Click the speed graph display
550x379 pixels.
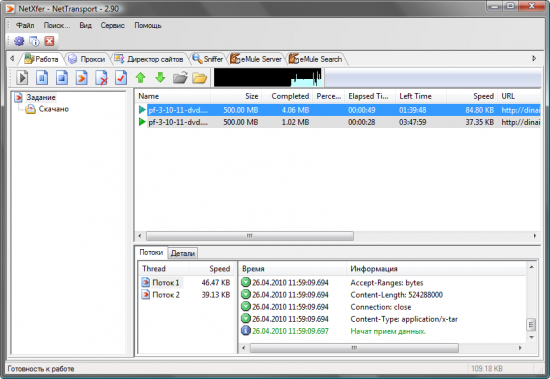point(268,78)
